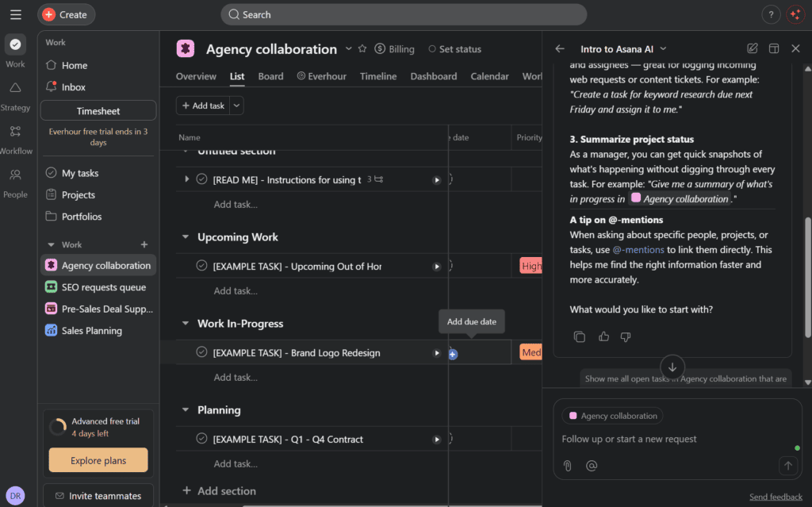This screenshot has height=507, width=812.
Task: Start Everhour timer on Brand Logo Redesign
Action: coord(437,353)
